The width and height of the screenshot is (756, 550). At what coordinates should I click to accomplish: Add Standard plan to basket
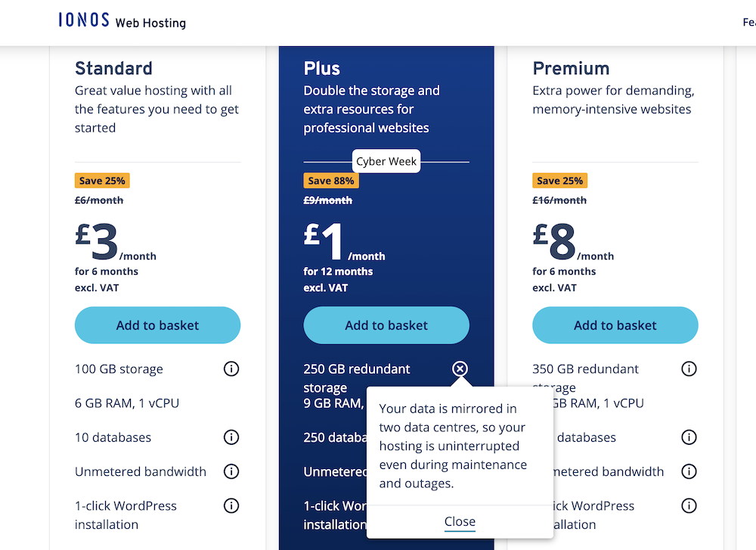click(x=157, y=325)
